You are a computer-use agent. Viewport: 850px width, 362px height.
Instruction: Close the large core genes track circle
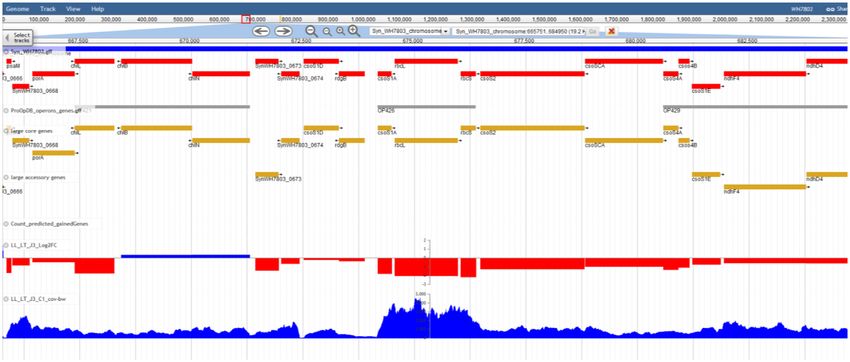click(x=7, y=131)
